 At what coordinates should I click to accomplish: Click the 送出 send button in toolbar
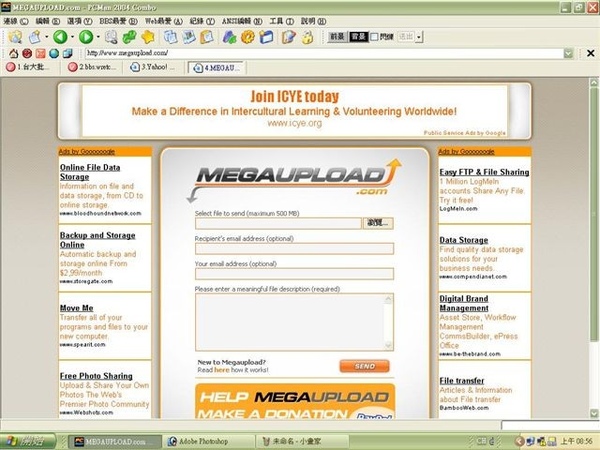pyautogui.click(x=406, y=37)
